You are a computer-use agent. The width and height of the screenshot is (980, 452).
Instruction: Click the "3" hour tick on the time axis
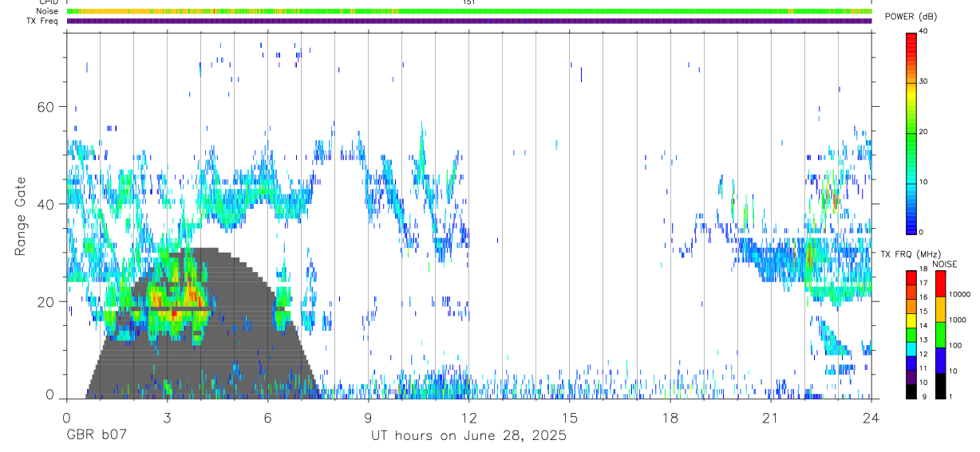167,417
